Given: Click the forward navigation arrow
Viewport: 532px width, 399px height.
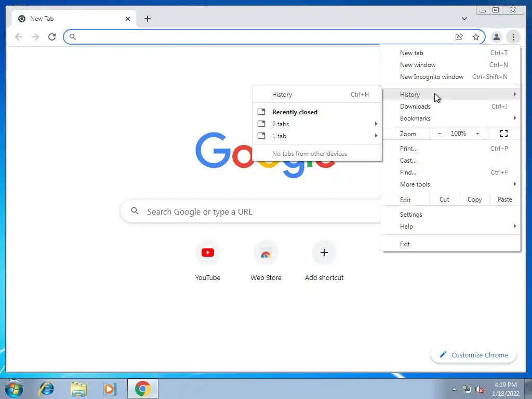Looking at the screenshot, I should coord(35,37).
